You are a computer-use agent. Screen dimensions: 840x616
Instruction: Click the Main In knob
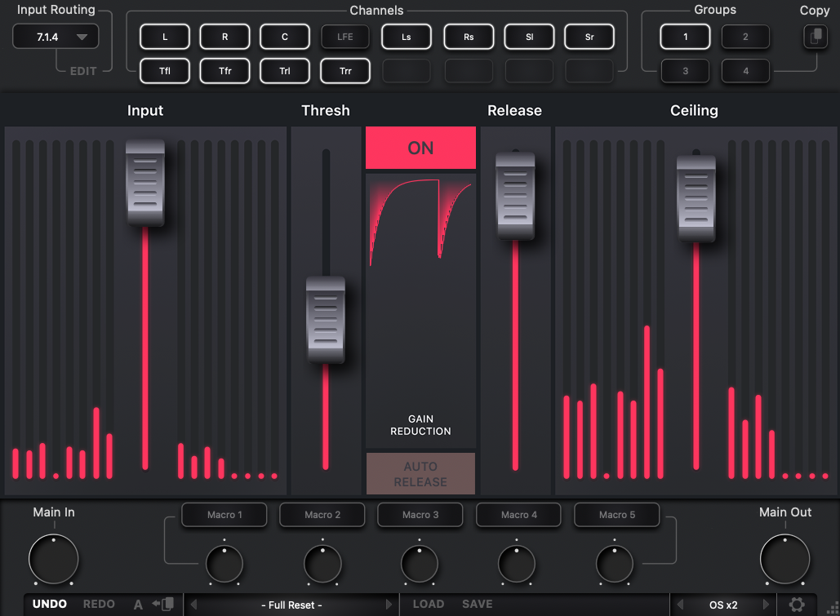pyautogui.click(x=54, y=560)
